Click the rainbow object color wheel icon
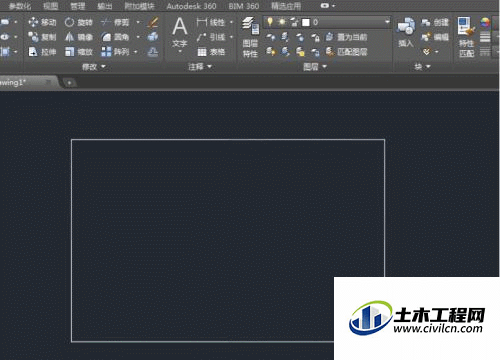The image size is (500, 360). [x=485, y=22]
